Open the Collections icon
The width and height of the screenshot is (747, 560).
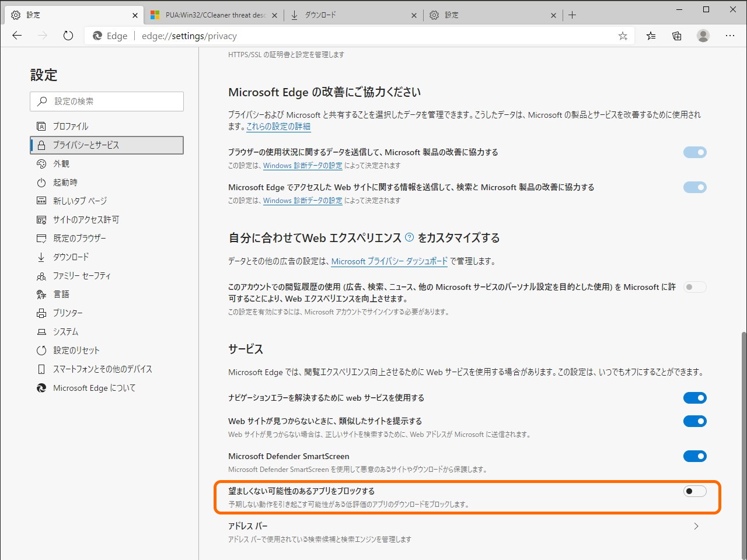pyautogui.click(x=676, y=36)
